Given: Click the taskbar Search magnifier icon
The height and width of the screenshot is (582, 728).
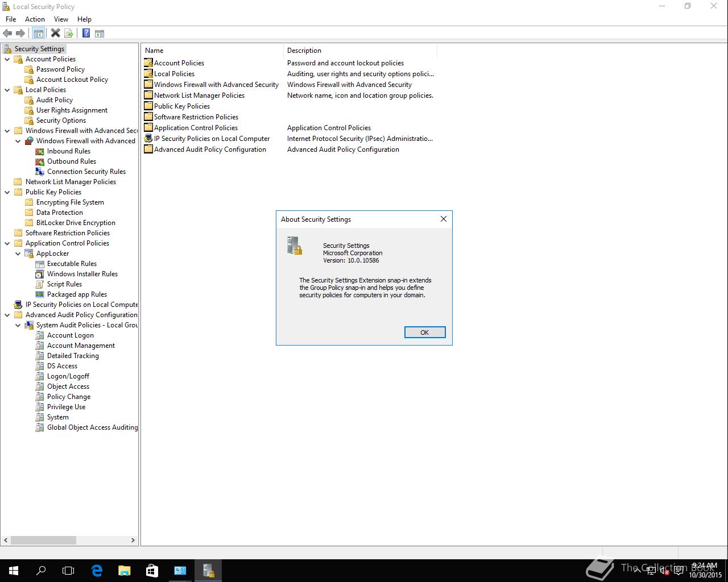Looking at the screenshot, I should 41,570.
